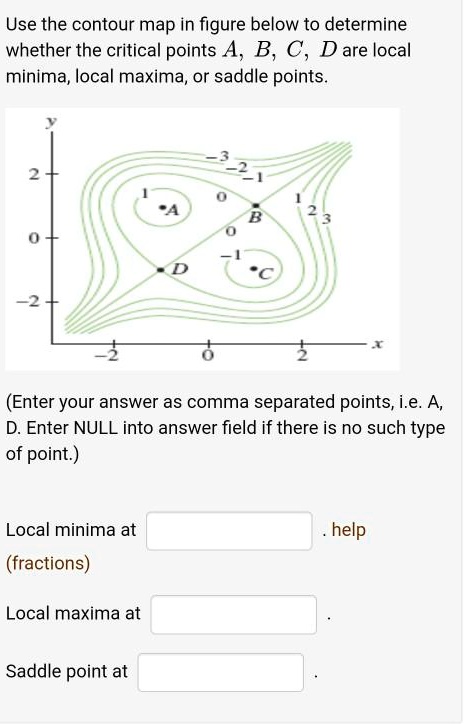Click the Local maxima answer field
Image resolution: width=466 pixels, height=724 pixels.
(233, 615)
